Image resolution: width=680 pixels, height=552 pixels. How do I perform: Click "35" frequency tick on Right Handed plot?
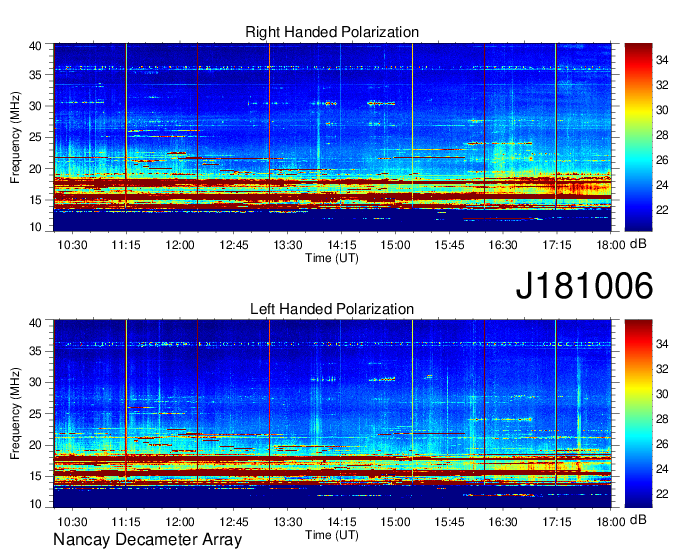pos(35,75)
